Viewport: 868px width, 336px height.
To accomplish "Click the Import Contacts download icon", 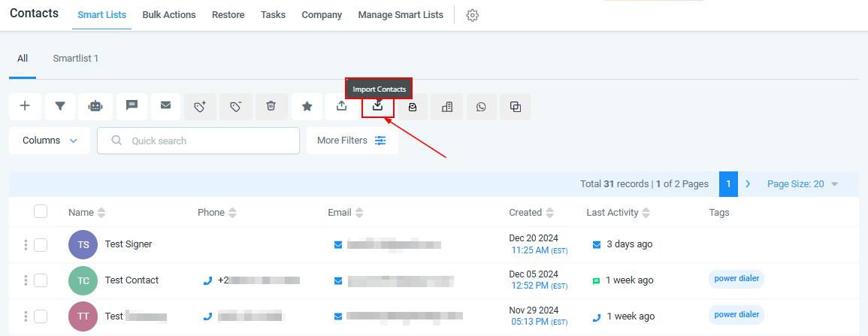I will 377,105.
